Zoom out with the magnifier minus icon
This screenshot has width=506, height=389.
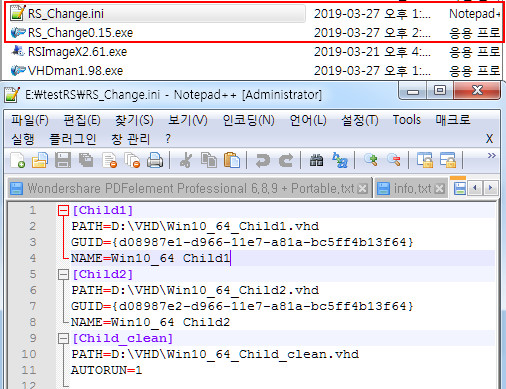click(x=393, y=160)
